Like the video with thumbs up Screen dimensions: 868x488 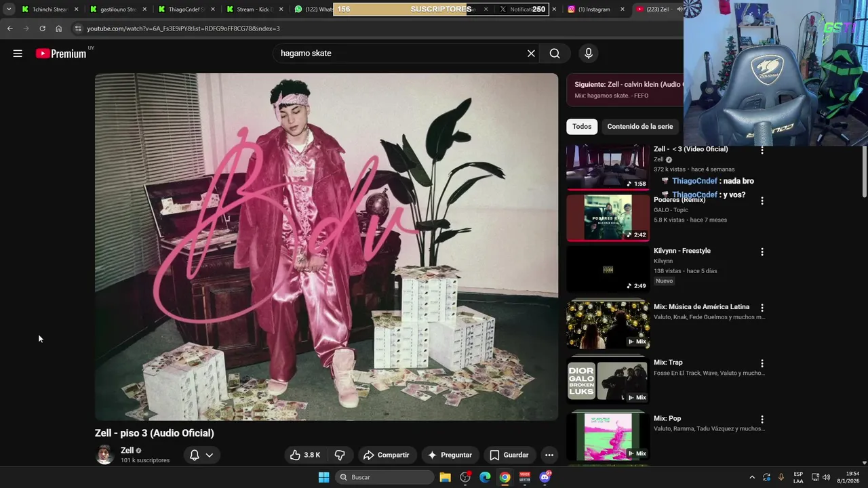click(304, 455)
